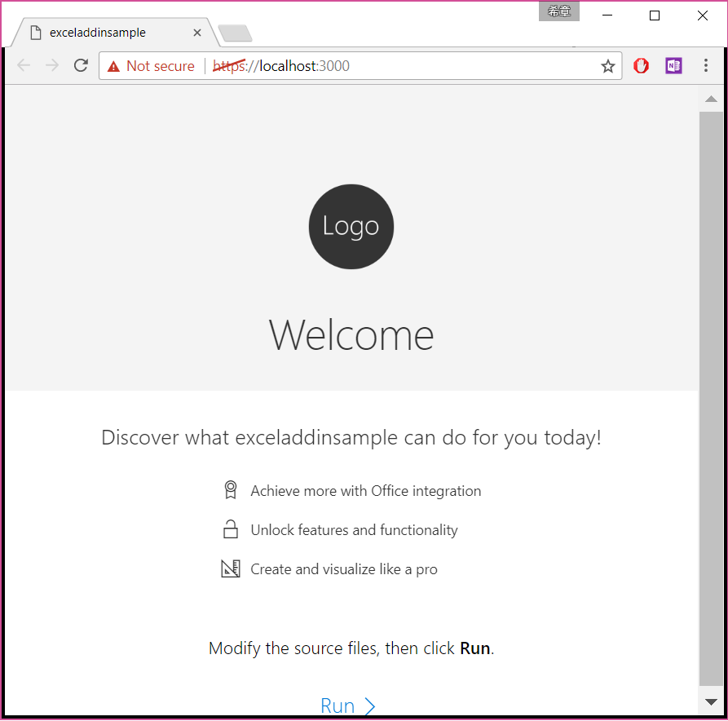Click the chevron next to Run
Viewport: 728px width, 721px height.
371,705
